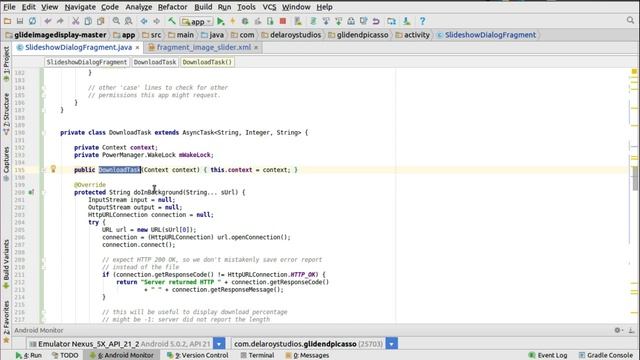
Task: Toggle the 9: Version Control tool window
Action: (198, 355)
